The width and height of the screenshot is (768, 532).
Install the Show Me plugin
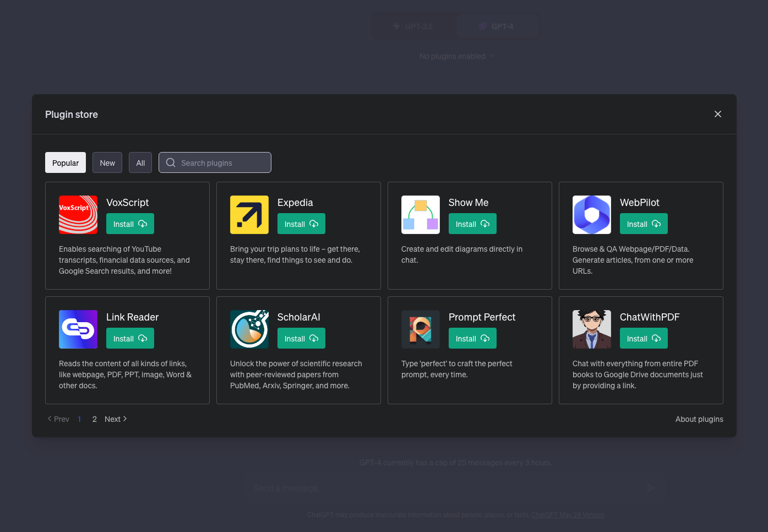(x=472, y=224)
